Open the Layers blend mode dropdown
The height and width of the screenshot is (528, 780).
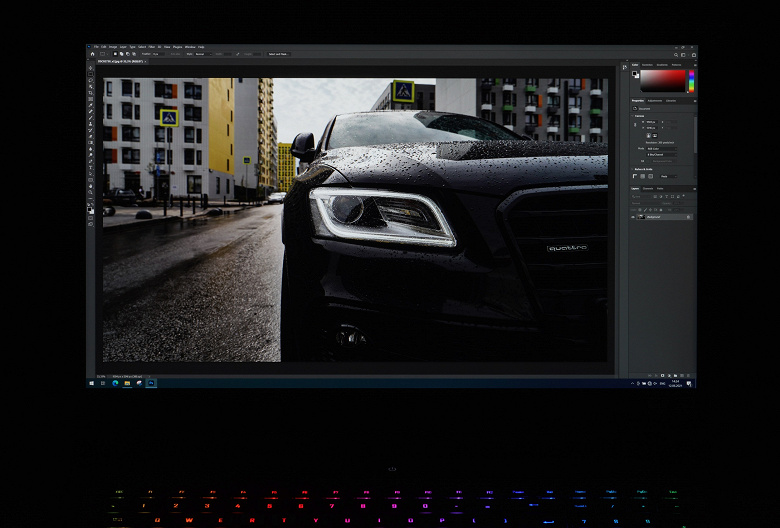[x=646, y=203]
